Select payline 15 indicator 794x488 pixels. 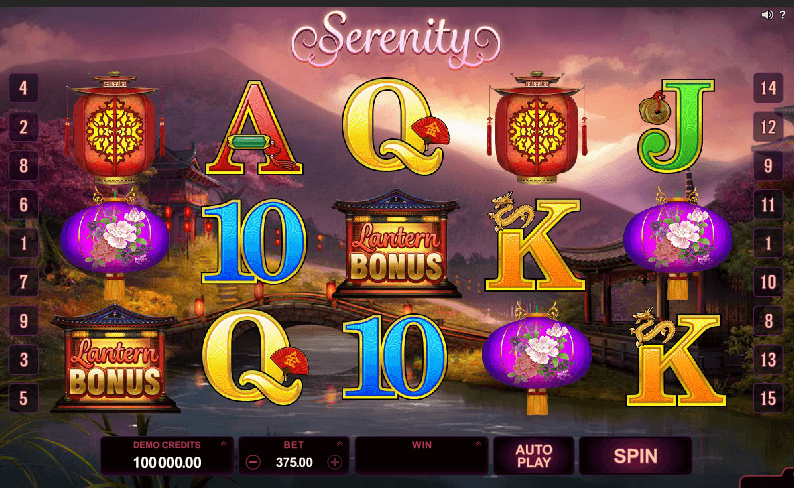tap(768, 398)
